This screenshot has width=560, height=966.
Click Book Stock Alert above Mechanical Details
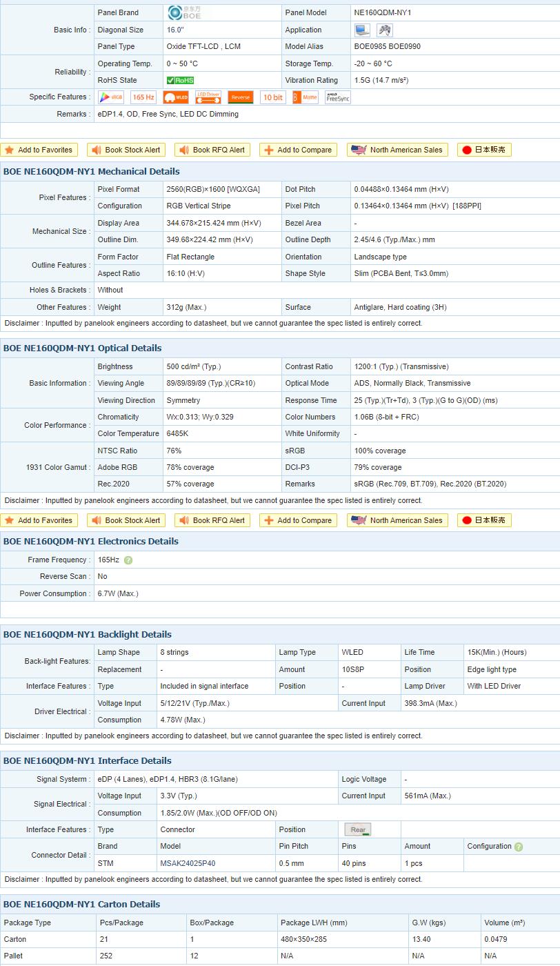(126, 150)
